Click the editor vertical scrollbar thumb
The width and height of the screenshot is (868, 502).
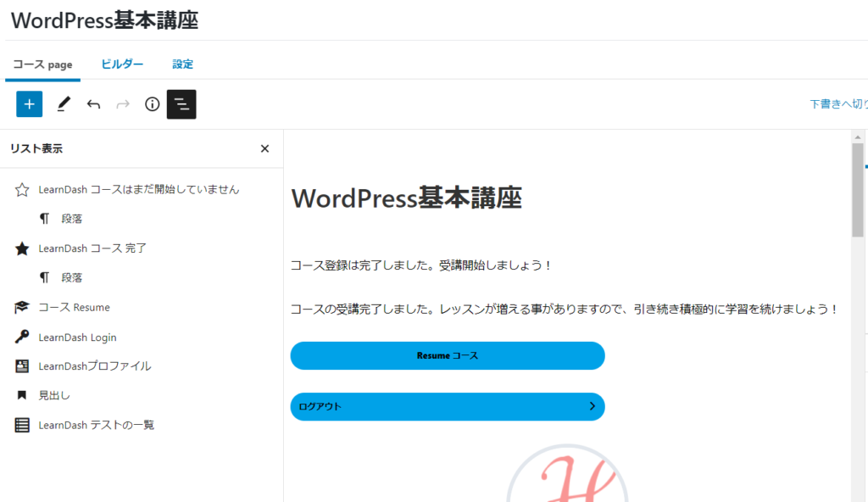point(858,190)
